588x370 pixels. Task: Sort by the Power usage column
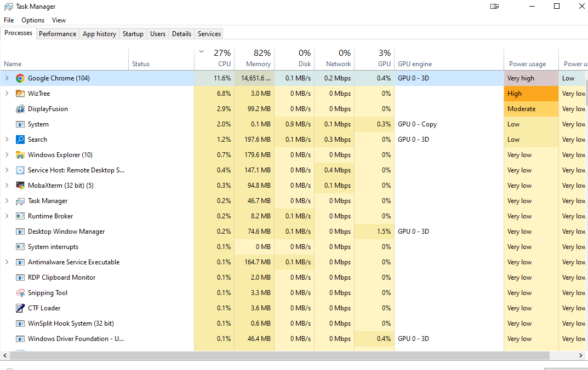point(527,64)
